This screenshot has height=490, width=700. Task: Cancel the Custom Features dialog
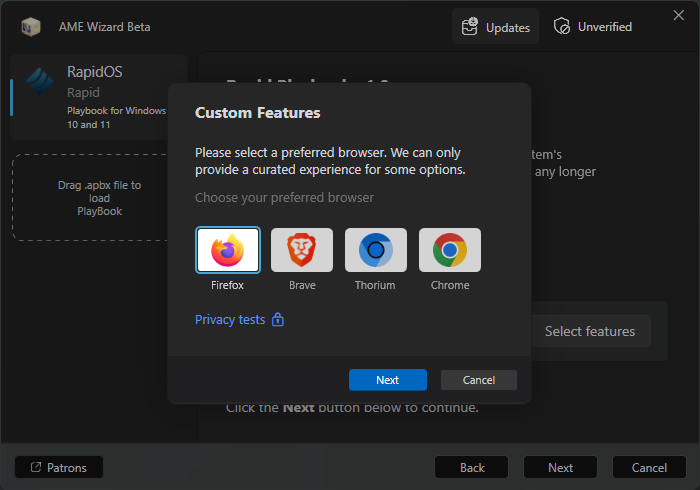[479, 380]
